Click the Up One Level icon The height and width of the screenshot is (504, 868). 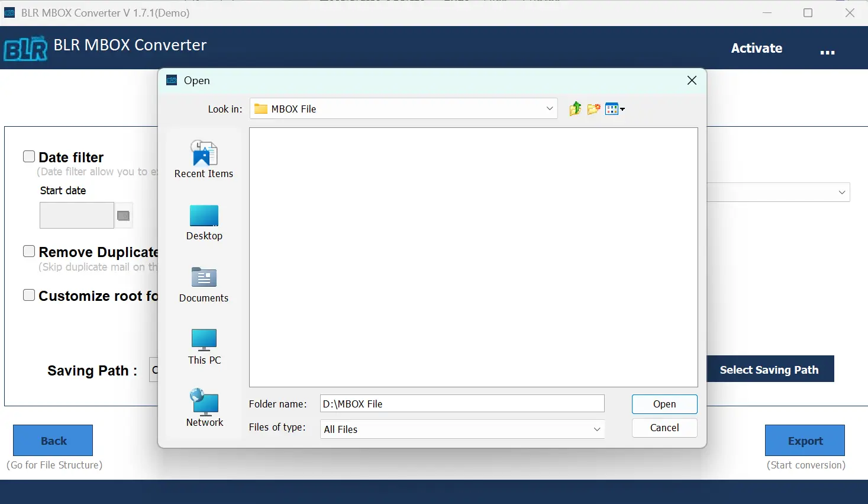(x=575, y=109)
